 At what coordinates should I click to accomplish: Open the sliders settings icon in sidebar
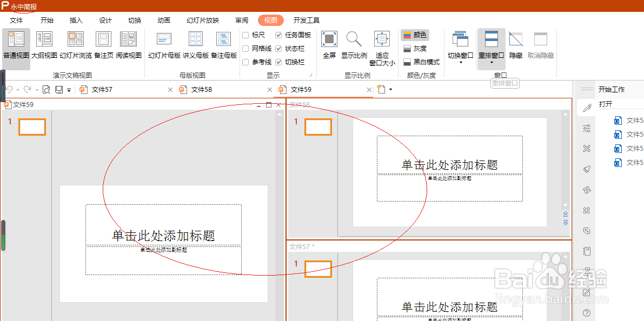pos(587,128)
